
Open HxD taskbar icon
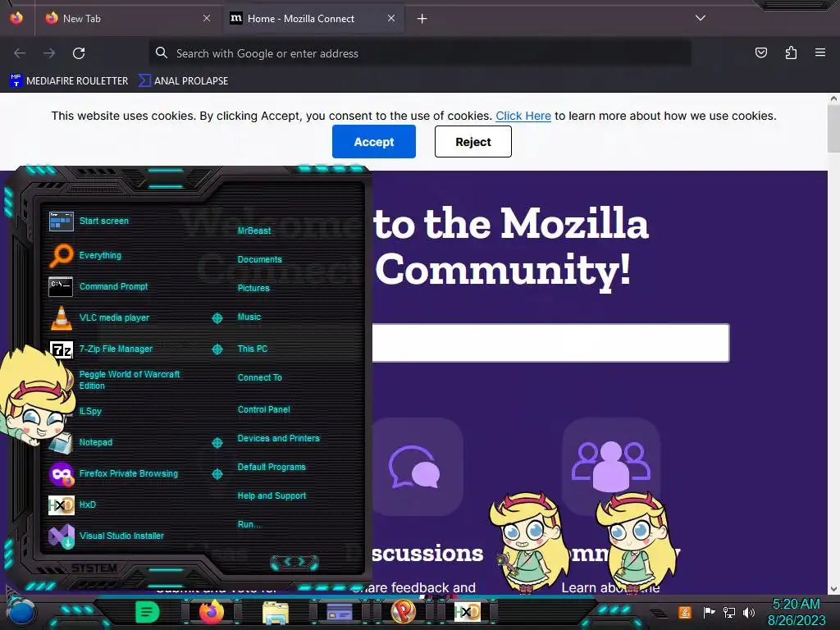click(467, 611)
